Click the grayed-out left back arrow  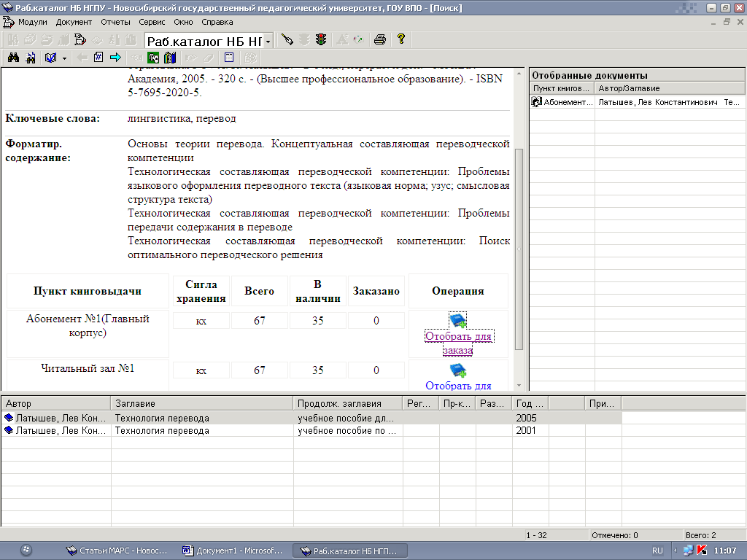click(82, 58)
